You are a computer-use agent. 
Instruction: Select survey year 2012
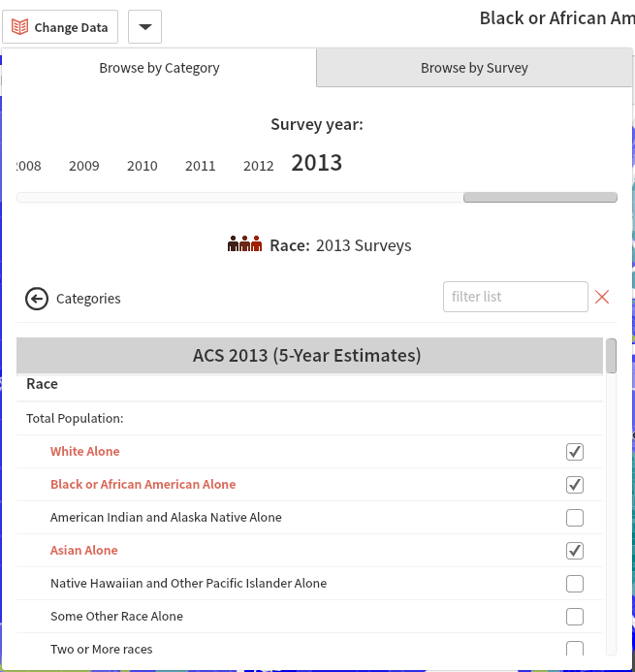258,166
